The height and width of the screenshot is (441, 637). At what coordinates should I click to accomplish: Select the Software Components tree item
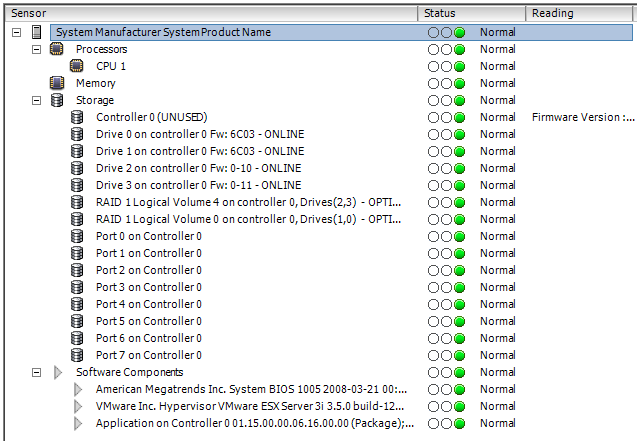[130, 372]
